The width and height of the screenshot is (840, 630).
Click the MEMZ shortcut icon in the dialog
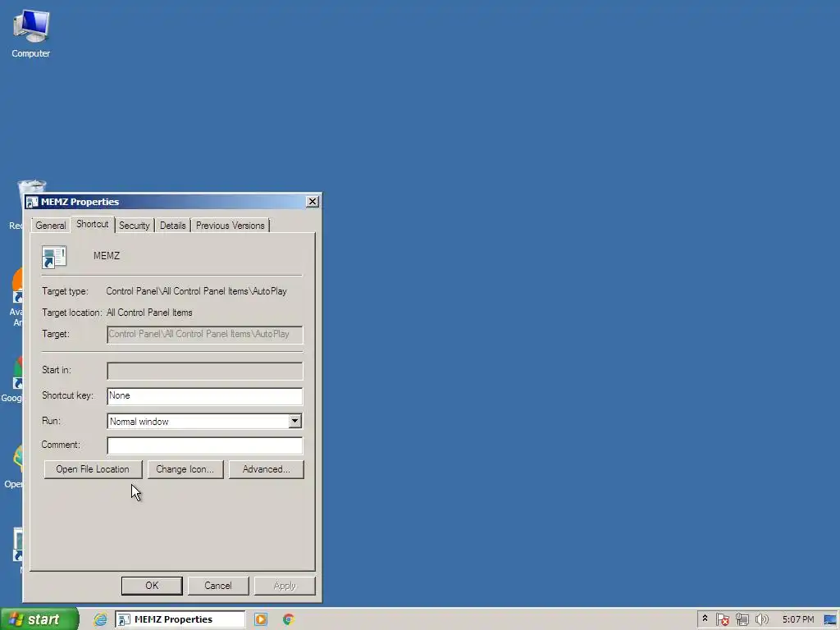pos(54,257)
